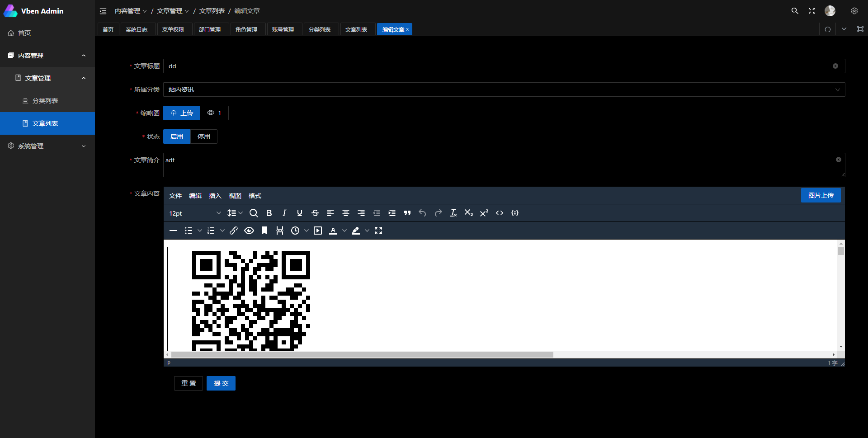Open 分类列表 in sidebar
868x438 pixels.
click(47, 101)
